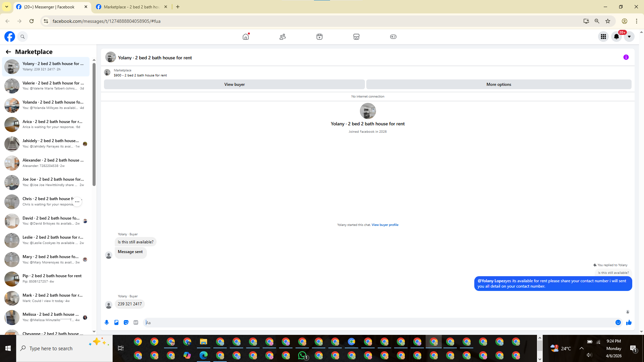Open notifications bell icon
Viewport: 644px width, 362px height.
tap(616, 37)
